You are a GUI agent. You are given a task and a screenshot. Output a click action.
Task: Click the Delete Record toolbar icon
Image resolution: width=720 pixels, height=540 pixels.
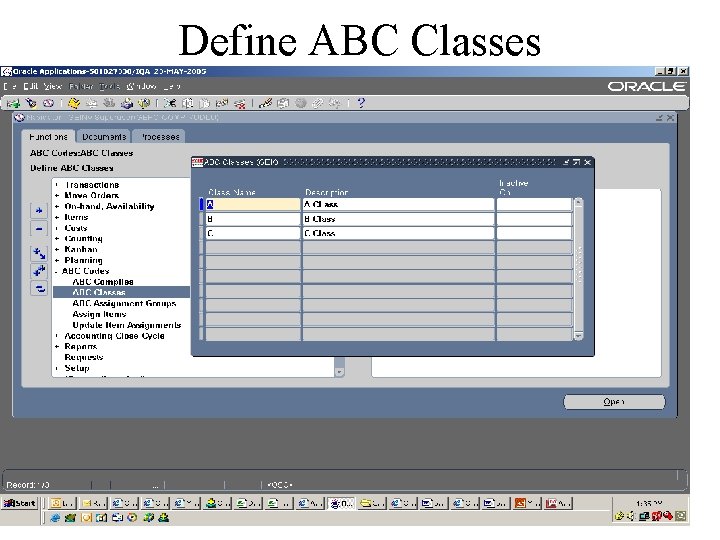click(x=240, y=103)
